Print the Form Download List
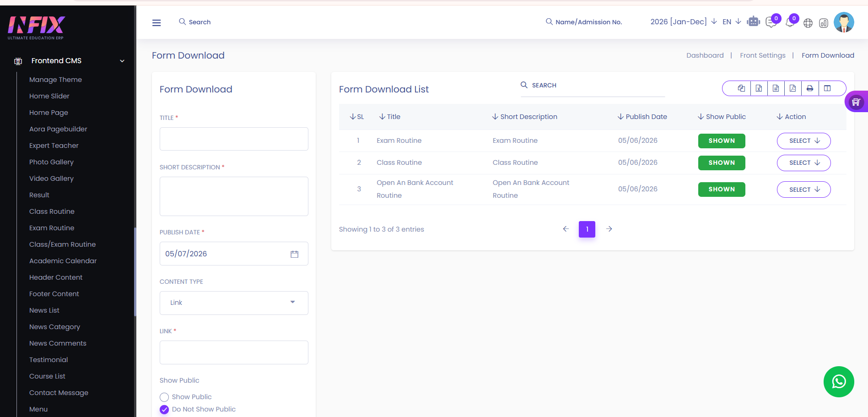The image size is (868, 417). [810, 88]
